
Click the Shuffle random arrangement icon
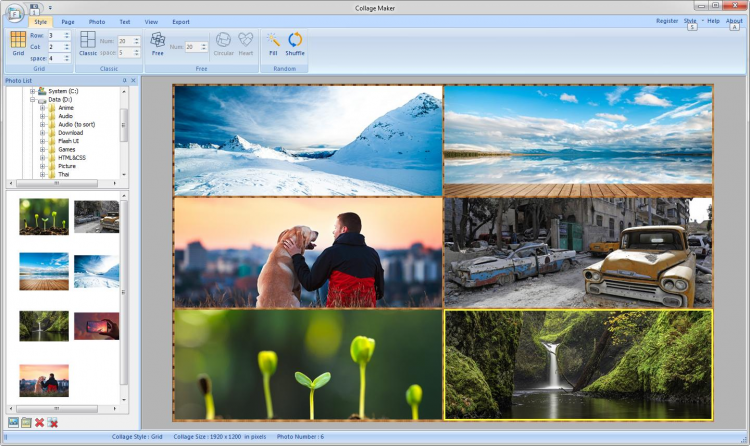pos(295,40)
